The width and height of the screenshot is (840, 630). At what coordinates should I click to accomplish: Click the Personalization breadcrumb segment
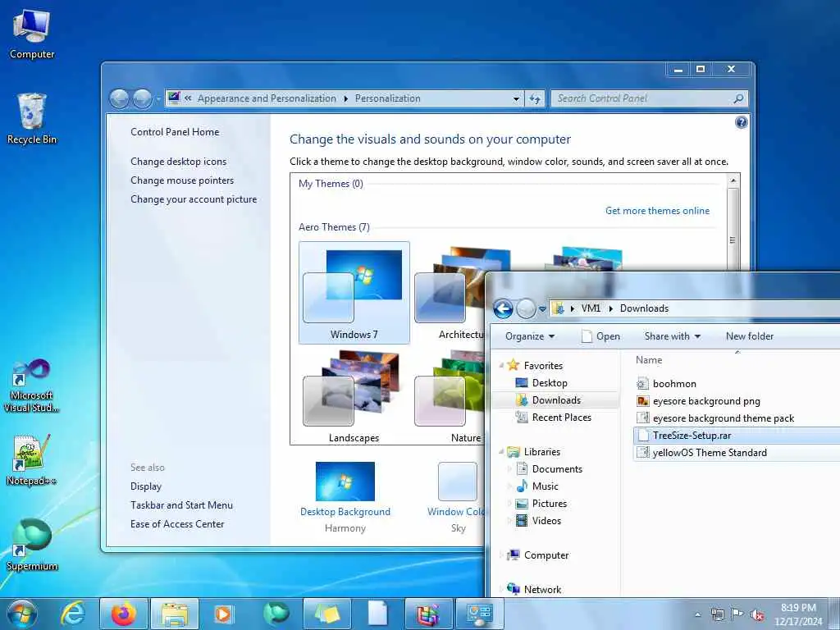pyautogui.click(x=387, y=98)
